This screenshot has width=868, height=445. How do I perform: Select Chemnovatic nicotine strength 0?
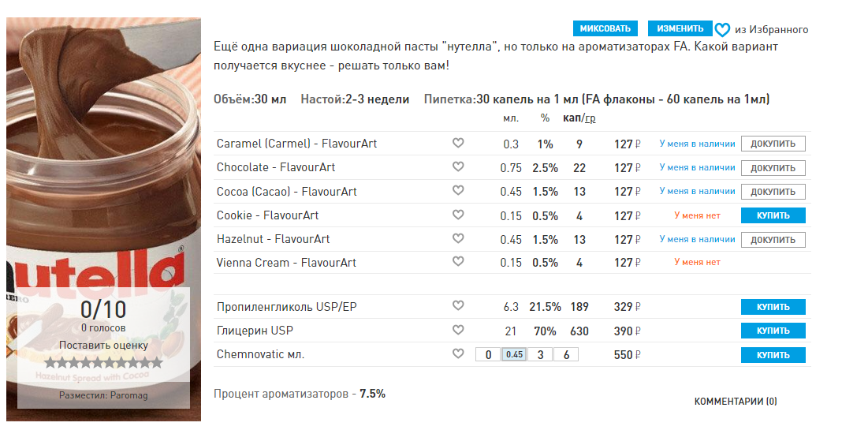click(x=488, y=355)
